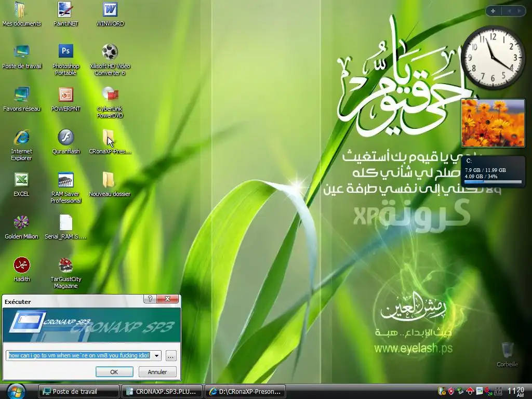Select the Golden Million desktop icon
This screenshot has height=399, width=532.
pos(21,228)
